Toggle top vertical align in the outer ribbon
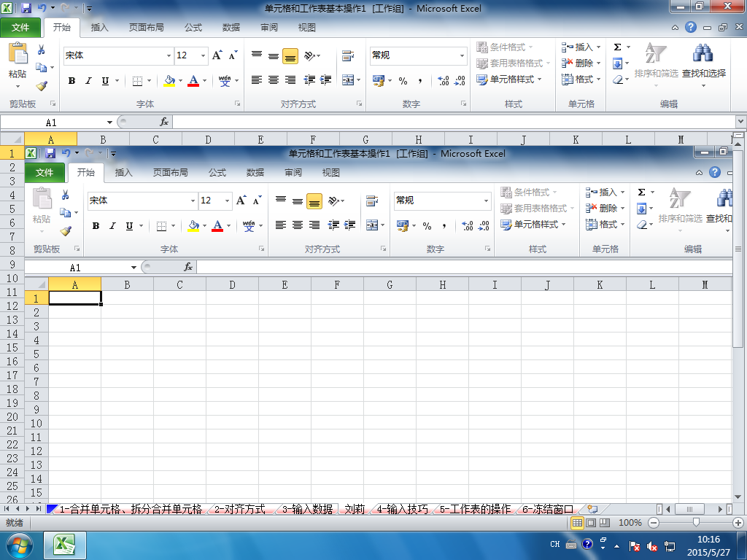 tap(257, 55)
